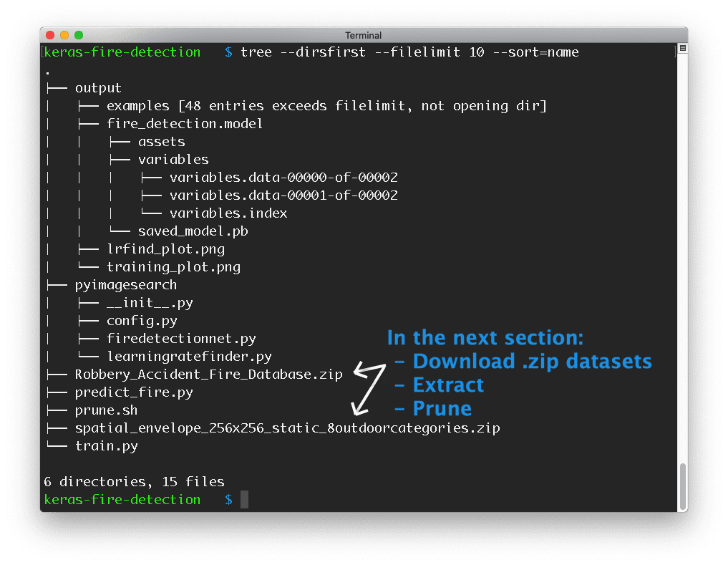This screenshot has height=565, width=728.
Task: Click the lrfind_plot.png file name
Action: pyautogui.click(x=165, y=249)
